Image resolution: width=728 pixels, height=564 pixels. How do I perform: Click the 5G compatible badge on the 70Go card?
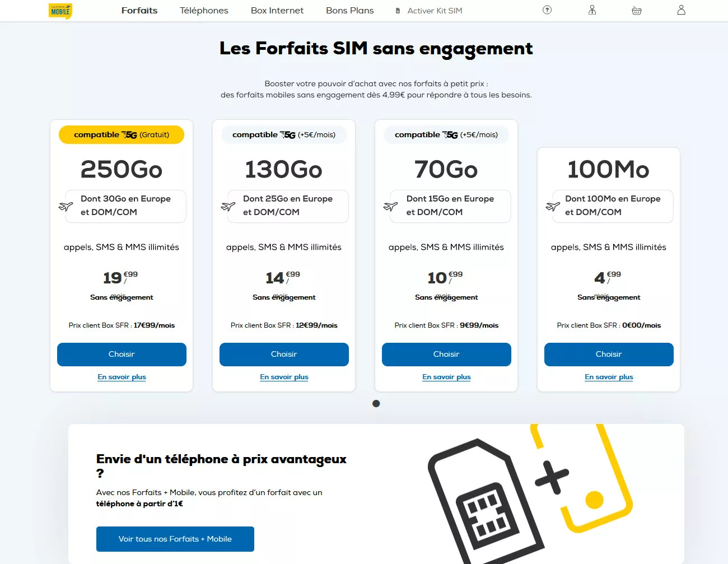pos(446,134)
